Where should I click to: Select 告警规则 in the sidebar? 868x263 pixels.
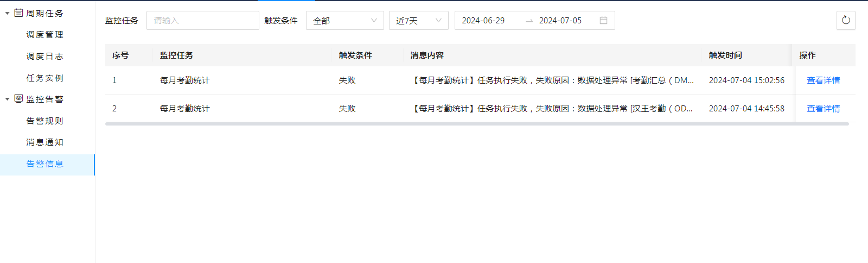pos(45,121)
